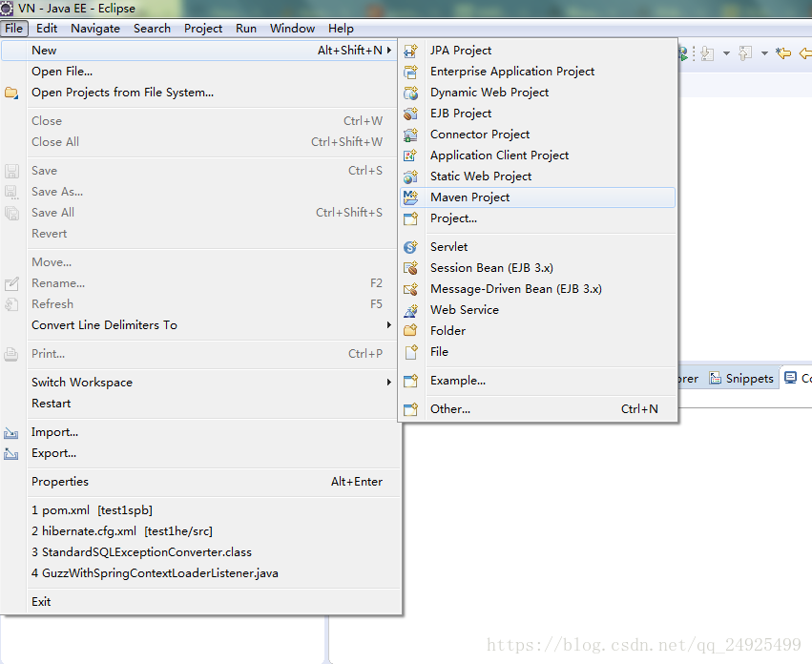Viewport: 812px width, 664px height.
Task: Choose Open File... in File menu
Action: click(199, 72)
